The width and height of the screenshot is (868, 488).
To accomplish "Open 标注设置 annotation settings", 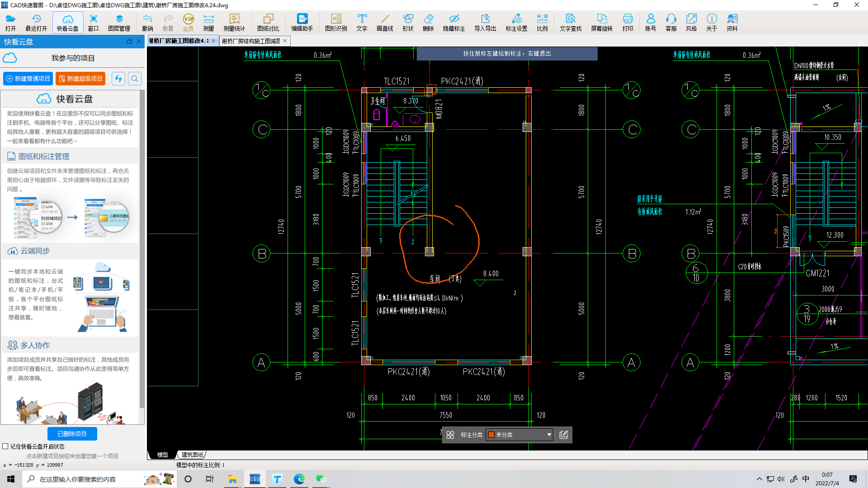I will coord(516,22).
